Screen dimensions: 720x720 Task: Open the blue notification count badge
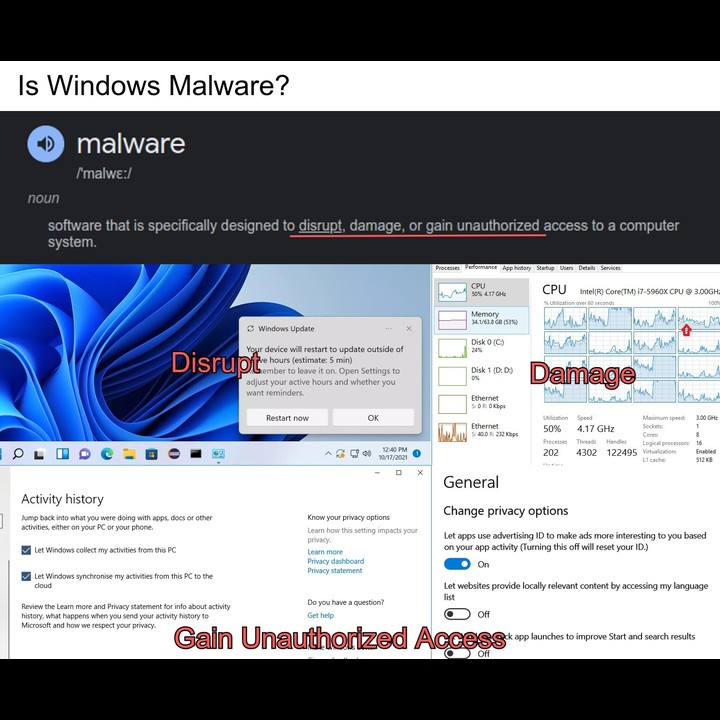tap(417, 454)
